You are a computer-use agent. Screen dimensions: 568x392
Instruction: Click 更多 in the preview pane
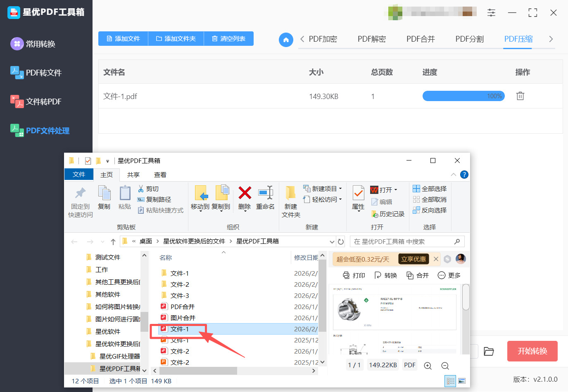point(449,275)
